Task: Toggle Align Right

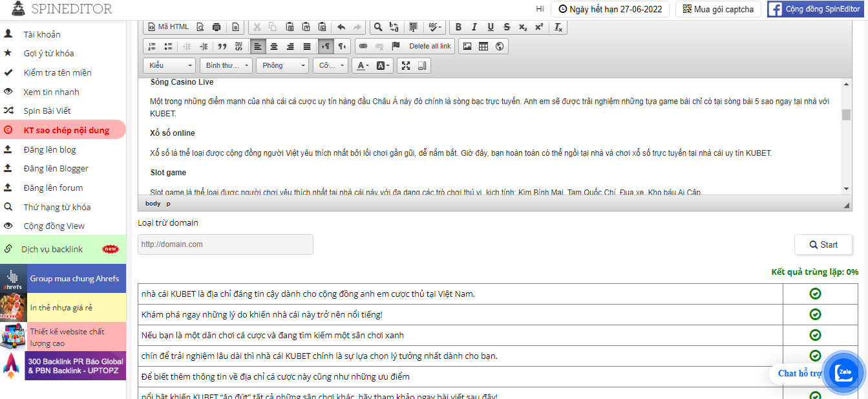Action: point(290,47)
